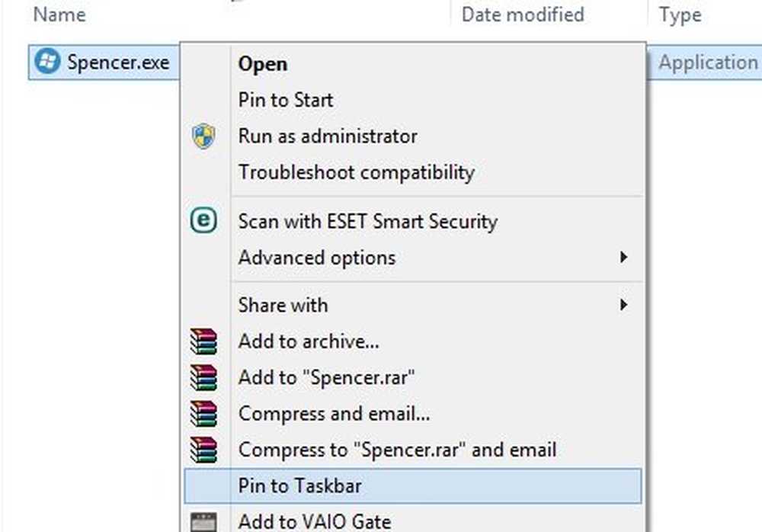This screenshot has height=532, width=762.
Task: Select Pin to Start
Action: tap(286, 100)
